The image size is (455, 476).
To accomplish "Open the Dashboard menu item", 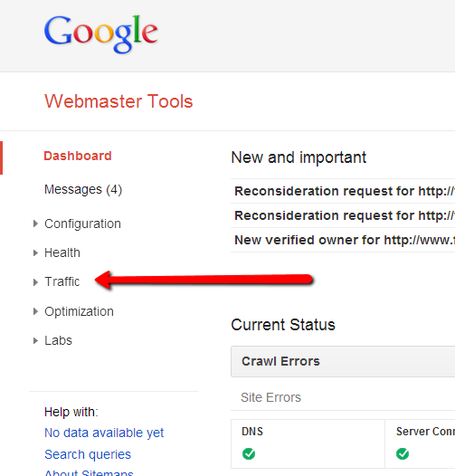I will pyautogui.click(x=78, y=156).
